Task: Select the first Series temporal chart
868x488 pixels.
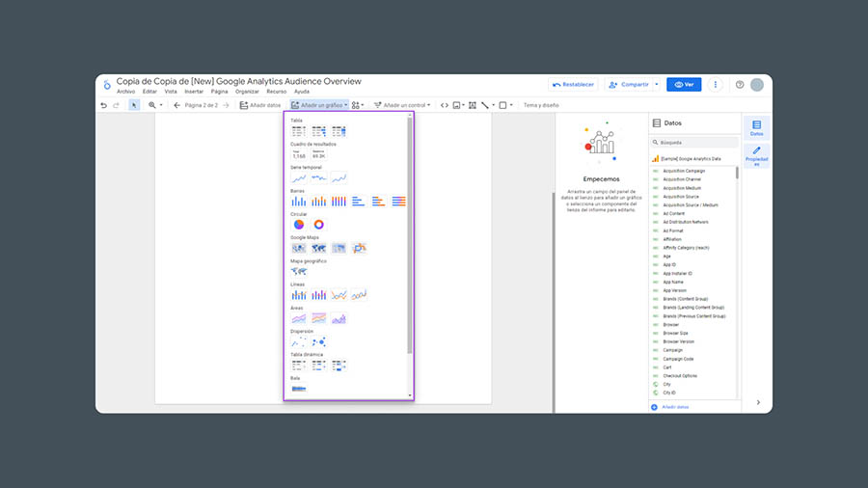Action: point(299,178)
